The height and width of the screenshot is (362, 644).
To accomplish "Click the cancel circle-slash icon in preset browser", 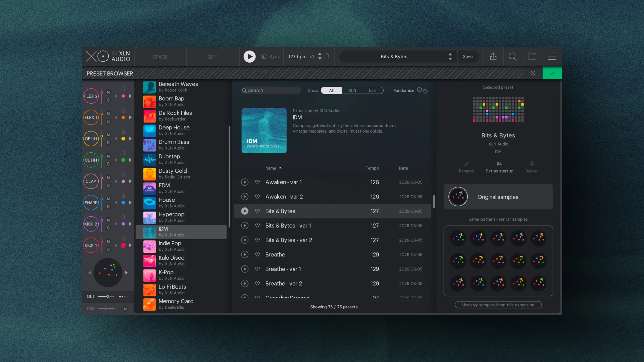I will coord(533,73).
